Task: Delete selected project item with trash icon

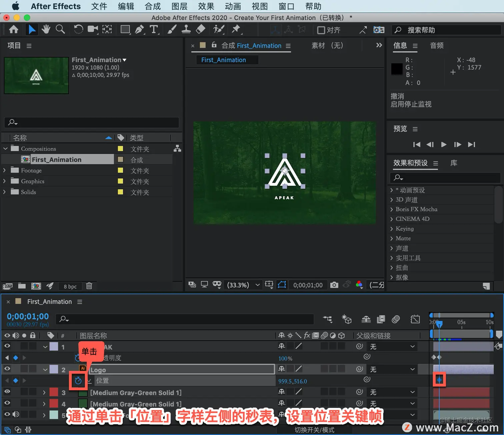Action: click(89, 286)
